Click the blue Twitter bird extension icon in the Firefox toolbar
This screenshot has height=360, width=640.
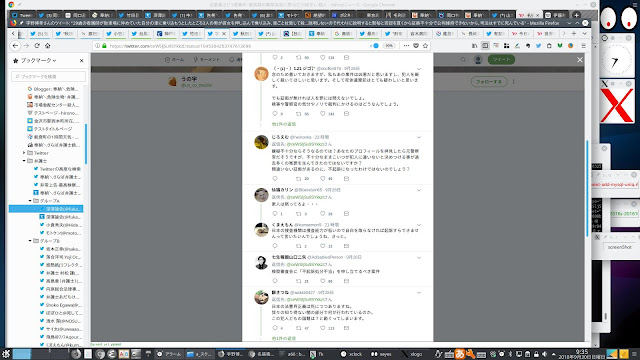coord(538,46)
